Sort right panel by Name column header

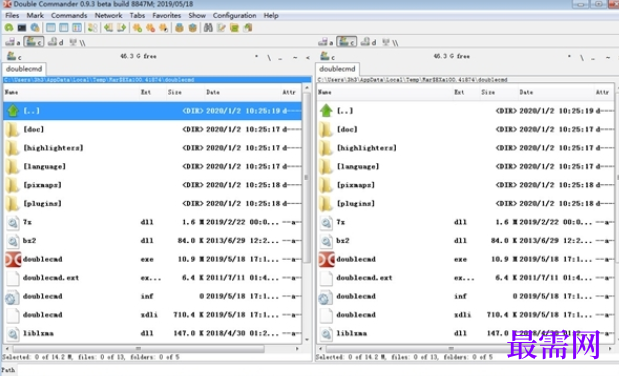384,92
